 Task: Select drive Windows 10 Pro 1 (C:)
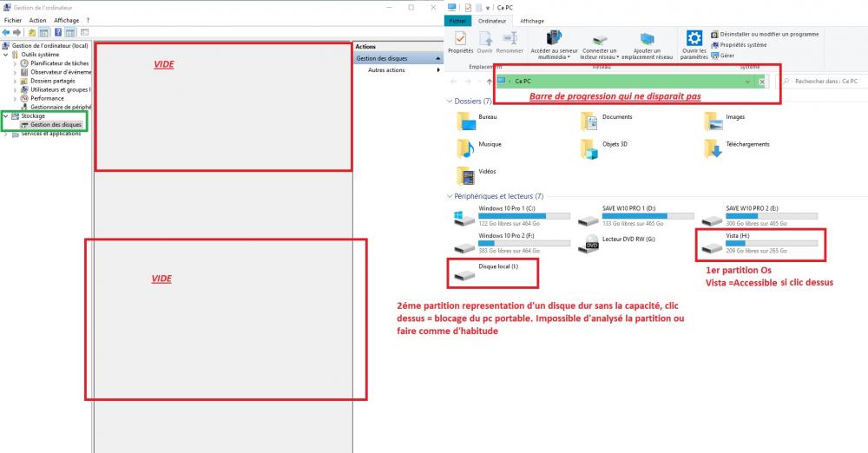[x=512, y=216]
